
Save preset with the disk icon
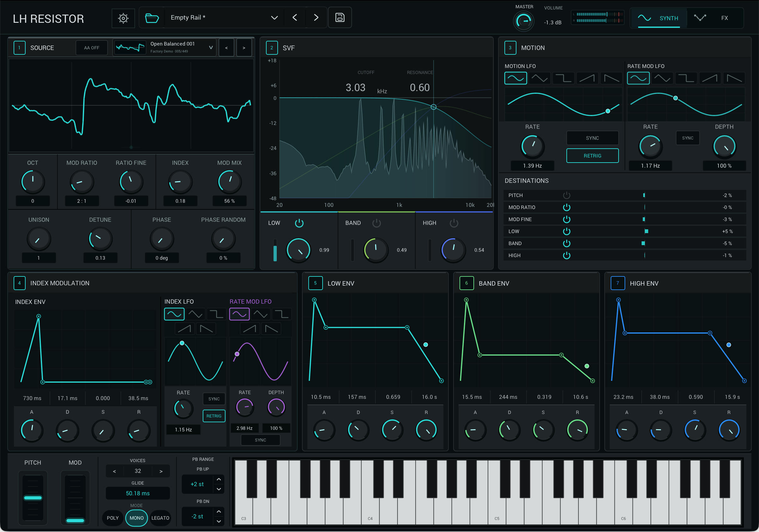coord(340,17)
